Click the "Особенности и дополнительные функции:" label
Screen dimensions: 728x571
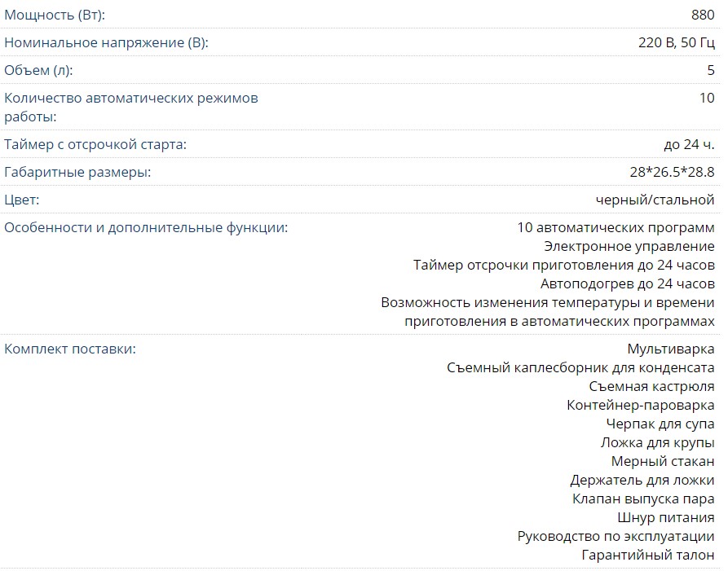[146, 227]
